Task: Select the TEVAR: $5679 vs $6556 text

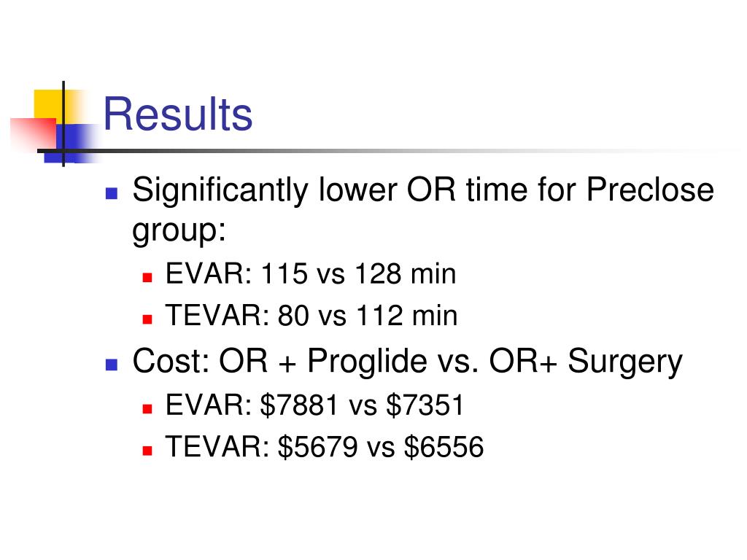Action: 325,447
